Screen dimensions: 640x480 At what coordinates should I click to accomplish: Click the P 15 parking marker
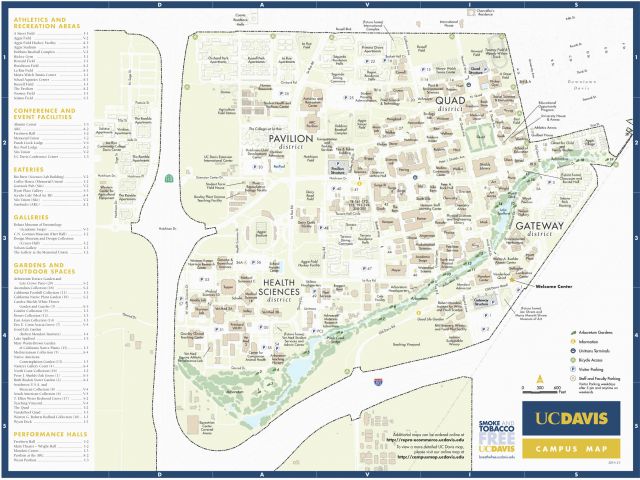(426, 69)
